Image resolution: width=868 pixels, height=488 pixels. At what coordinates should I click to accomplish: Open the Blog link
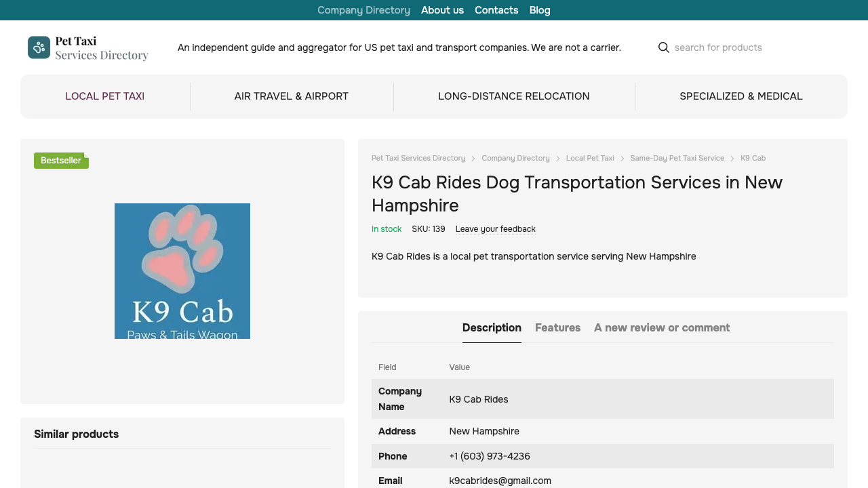click(540, 10)
